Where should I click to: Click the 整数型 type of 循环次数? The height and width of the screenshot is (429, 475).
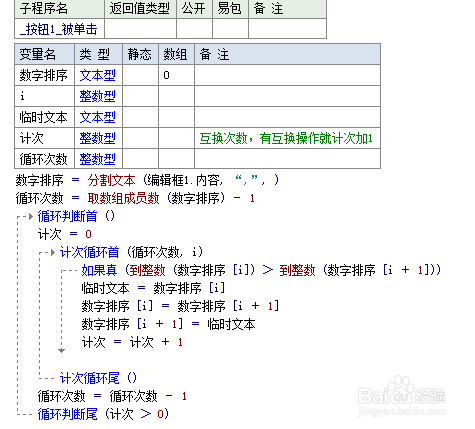(97, 159)
